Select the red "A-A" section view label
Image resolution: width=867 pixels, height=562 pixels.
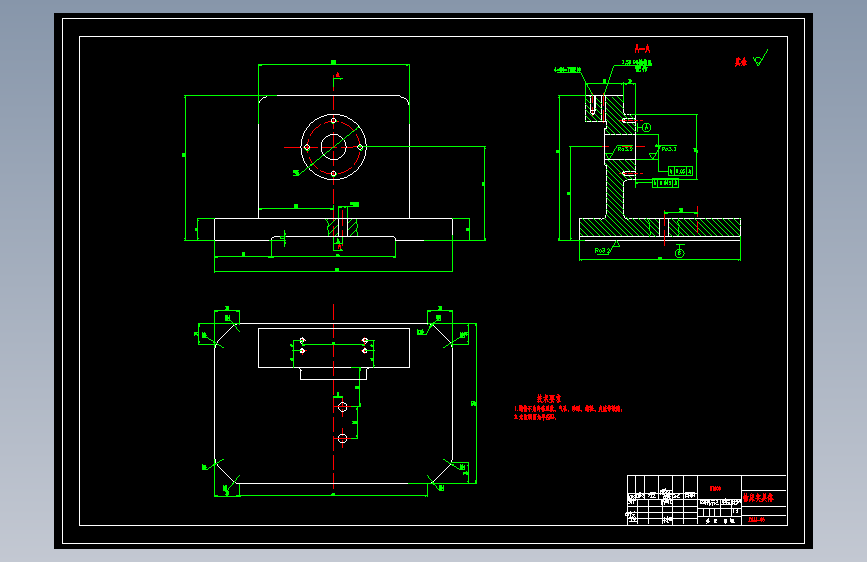[642, 49]
